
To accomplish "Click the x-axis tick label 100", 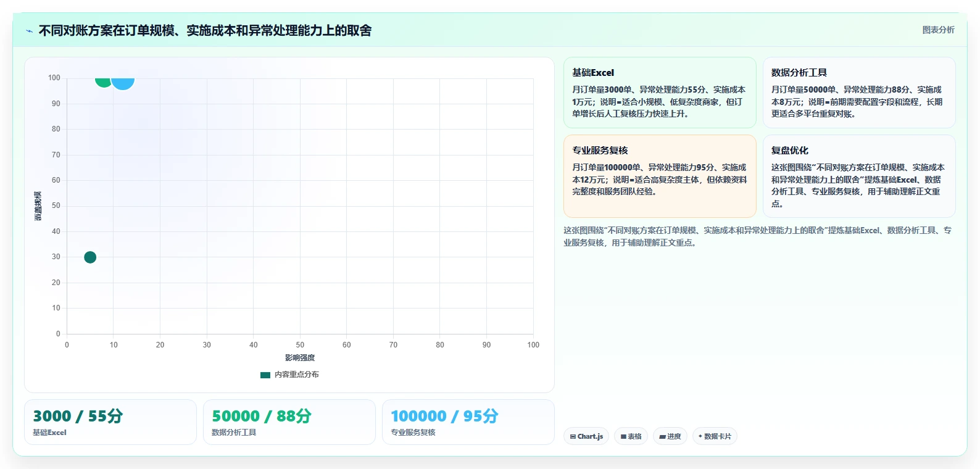I will pos(533,345).
